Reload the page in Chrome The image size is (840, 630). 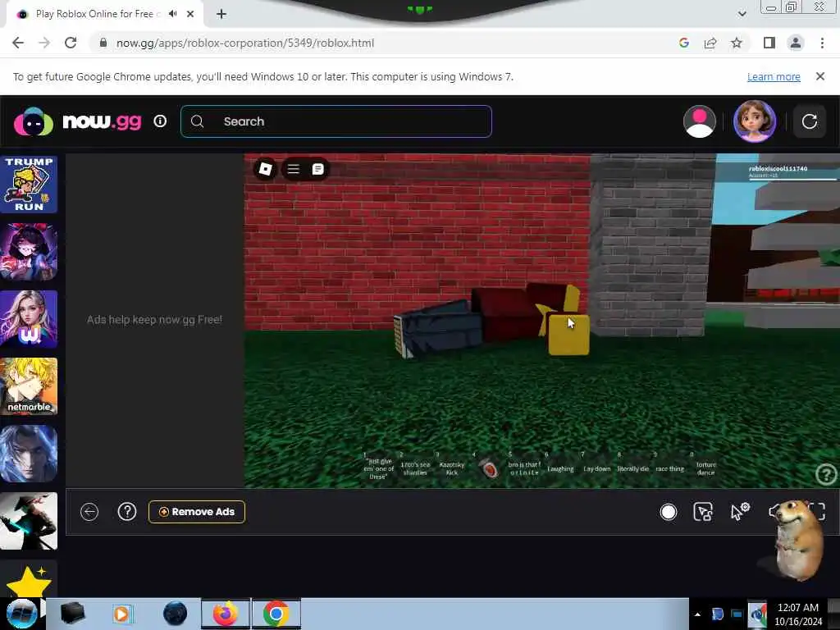[71, 43]
